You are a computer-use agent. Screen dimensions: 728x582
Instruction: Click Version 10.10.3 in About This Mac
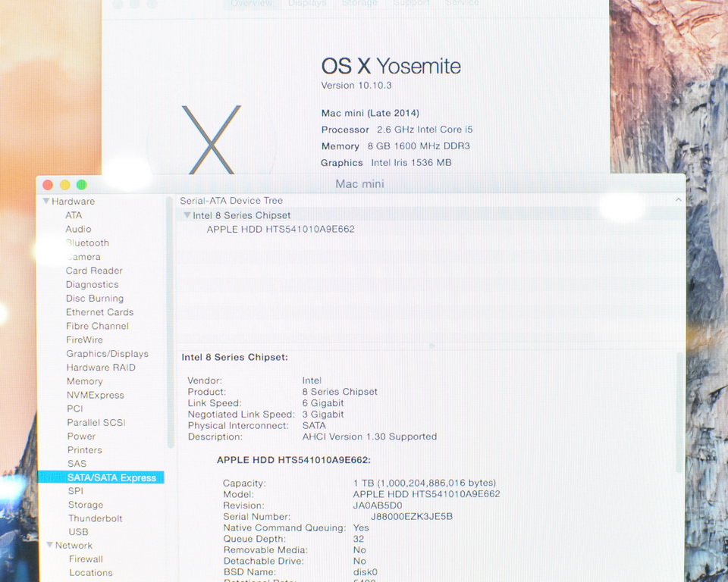tap(356, 86)
